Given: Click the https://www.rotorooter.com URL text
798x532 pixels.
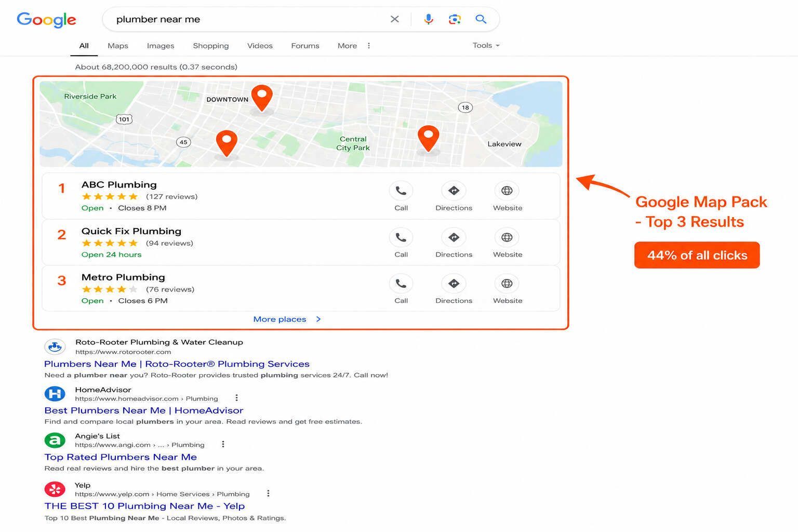Looking at the screenshot, I should [123, 352].
